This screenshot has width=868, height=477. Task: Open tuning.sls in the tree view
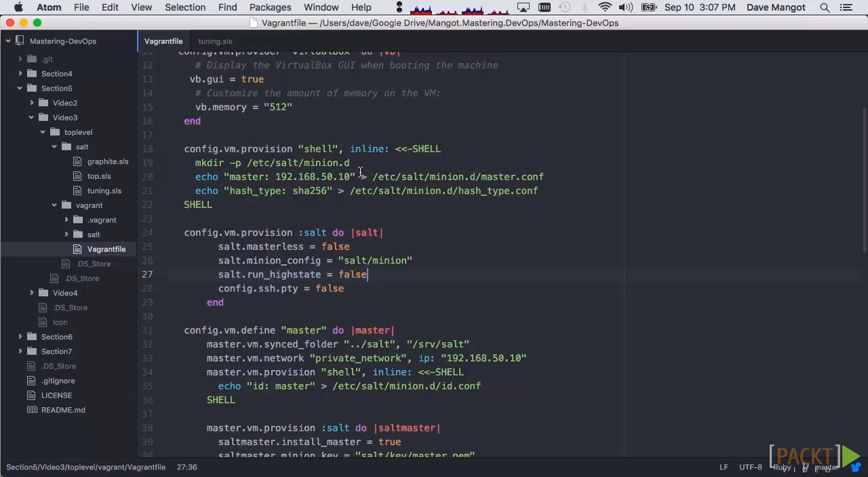pos(104,191)
